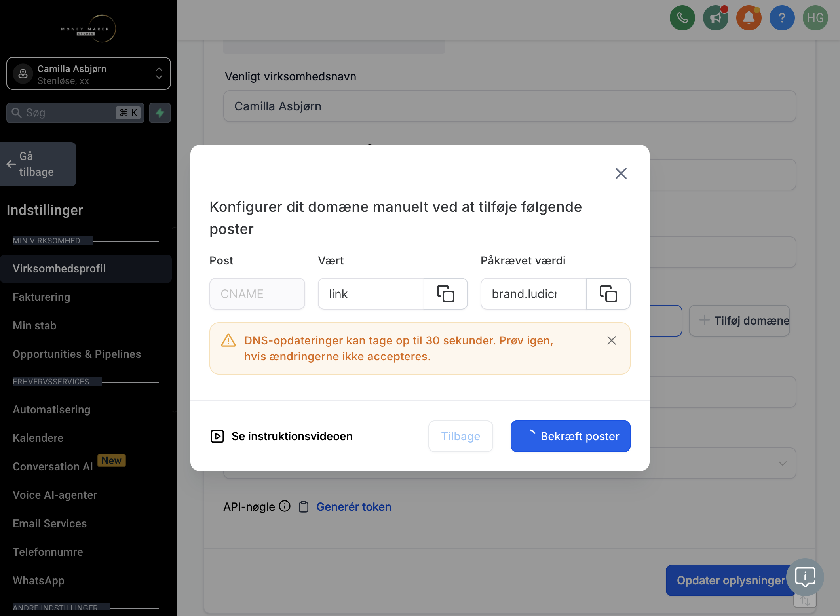Select Virksomhedsprofil in settings menu
Viewport: 840px width, 616px height.
(86, 269)
